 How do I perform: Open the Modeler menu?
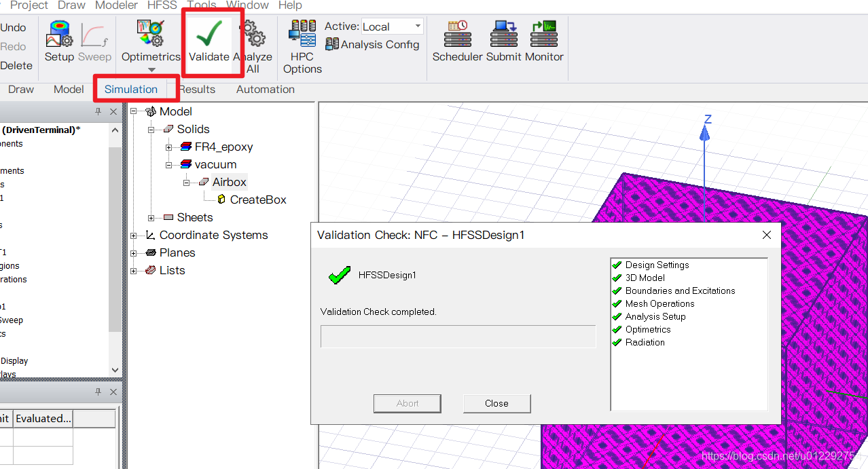[117, 5]
